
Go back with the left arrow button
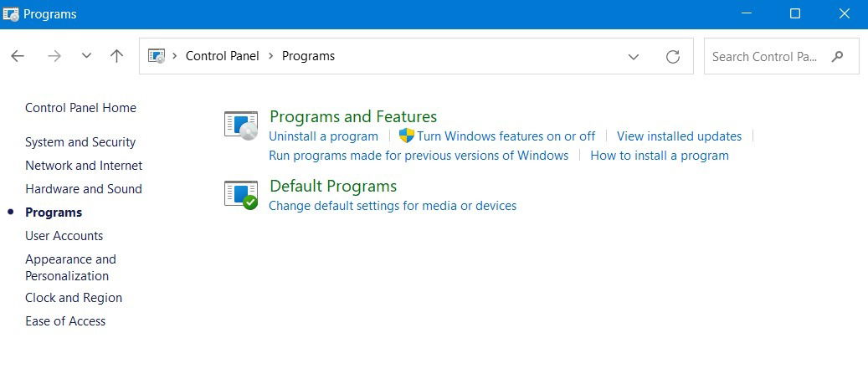(x=18, y=56)
